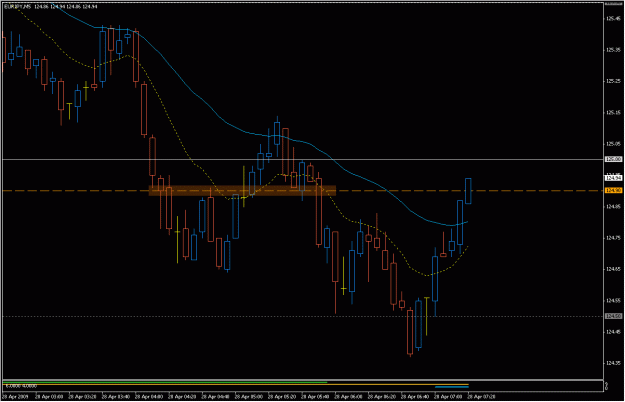
Task: Click the 124.35 price scale label
Action: (613, 363)
